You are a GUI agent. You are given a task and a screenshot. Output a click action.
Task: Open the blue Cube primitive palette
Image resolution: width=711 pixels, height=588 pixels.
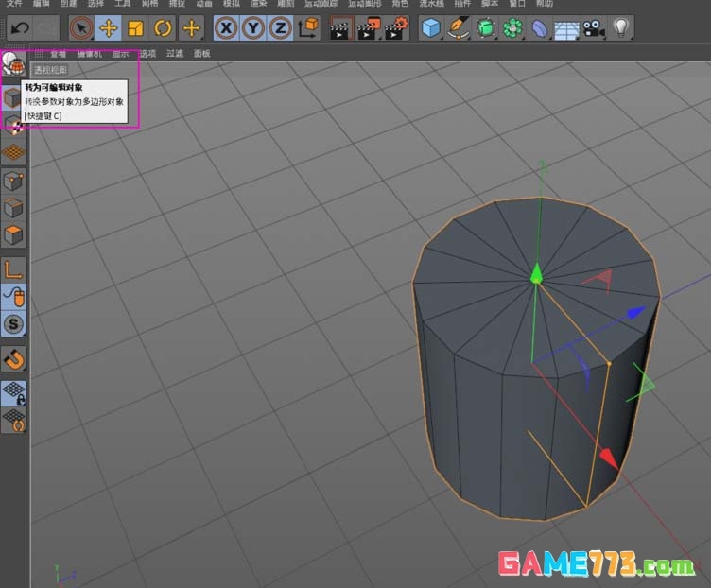coord(431,28)
